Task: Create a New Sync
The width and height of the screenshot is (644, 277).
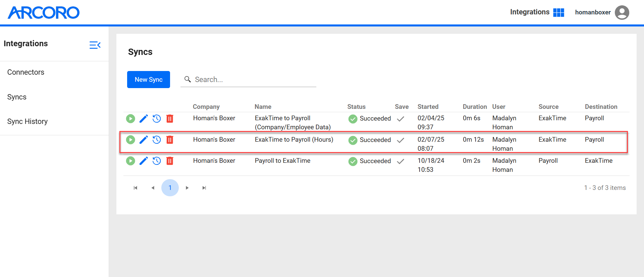Action: pyautogui.click(x=149, y=79)
